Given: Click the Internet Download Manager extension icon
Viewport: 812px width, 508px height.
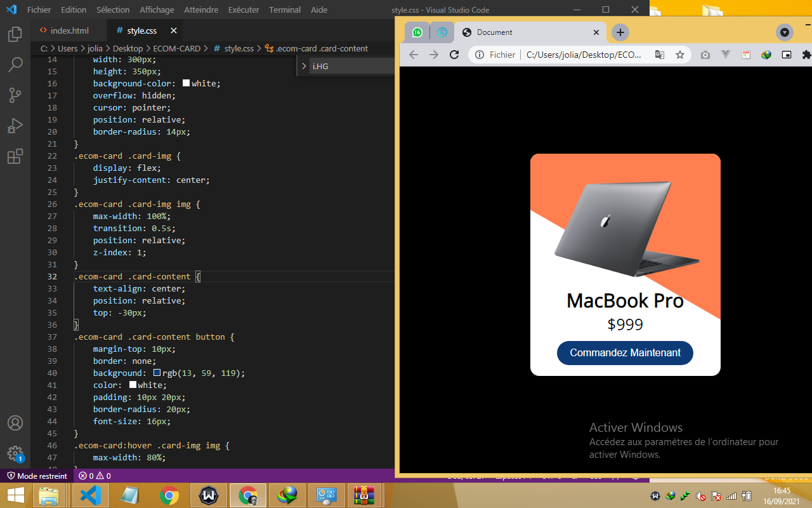Looking at the screenshot, I should pyautogui.click(x=766, y=55).
